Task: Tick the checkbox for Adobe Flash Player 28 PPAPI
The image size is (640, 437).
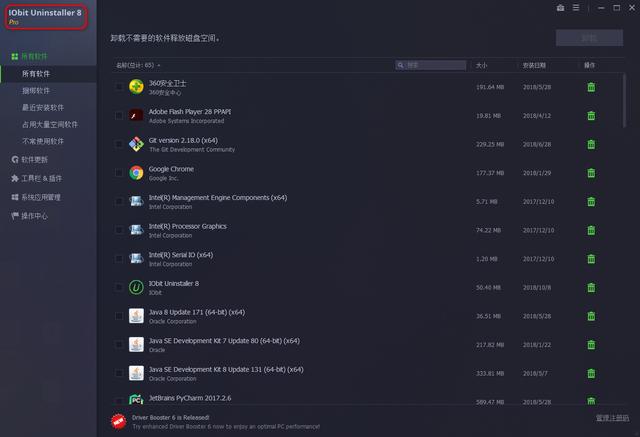Action: (x=119, y=115)
